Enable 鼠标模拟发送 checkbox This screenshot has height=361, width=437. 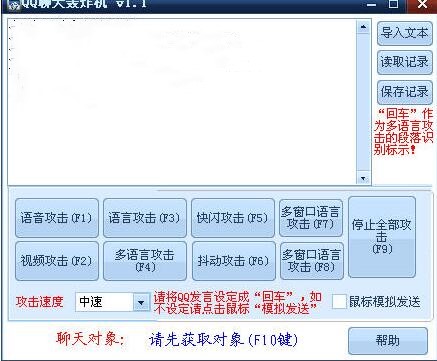[339, 302]
